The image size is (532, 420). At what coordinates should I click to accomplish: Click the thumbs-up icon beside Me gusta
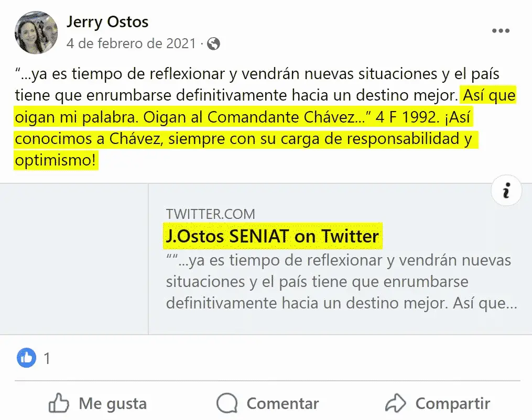point(59,403)
